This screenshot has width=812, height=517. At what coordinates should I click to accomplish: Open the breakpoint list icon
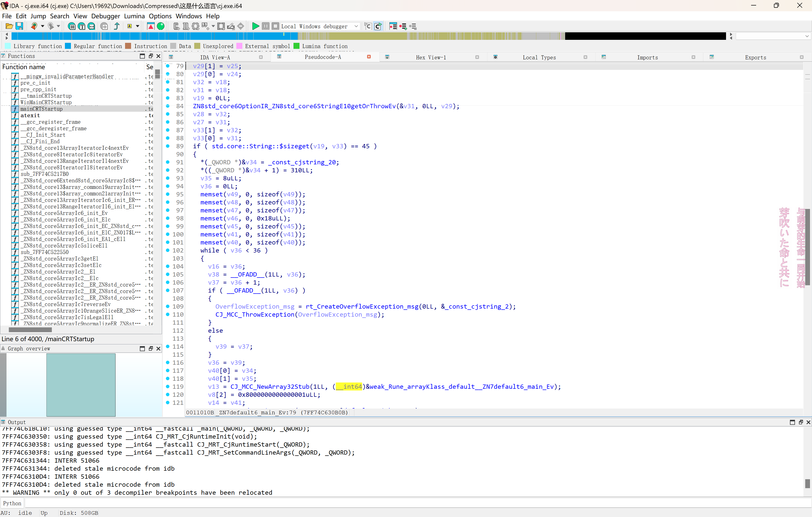tap(393, 26)
